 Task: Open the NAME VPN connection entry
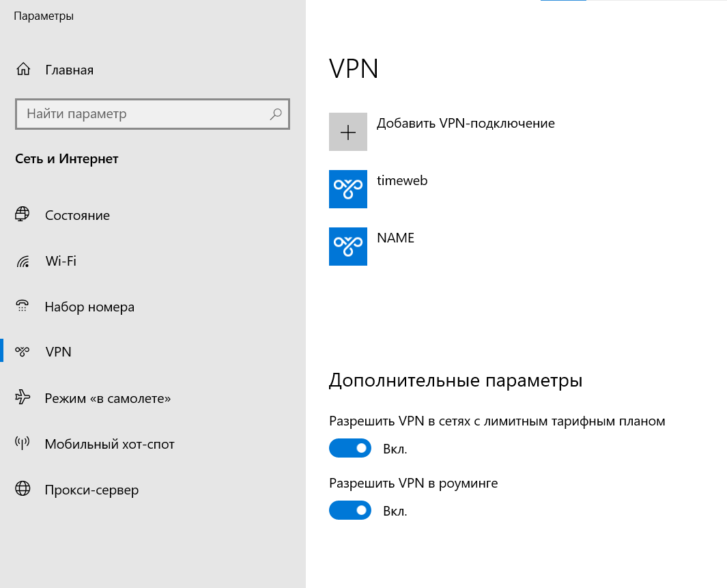tap(395, 238)
